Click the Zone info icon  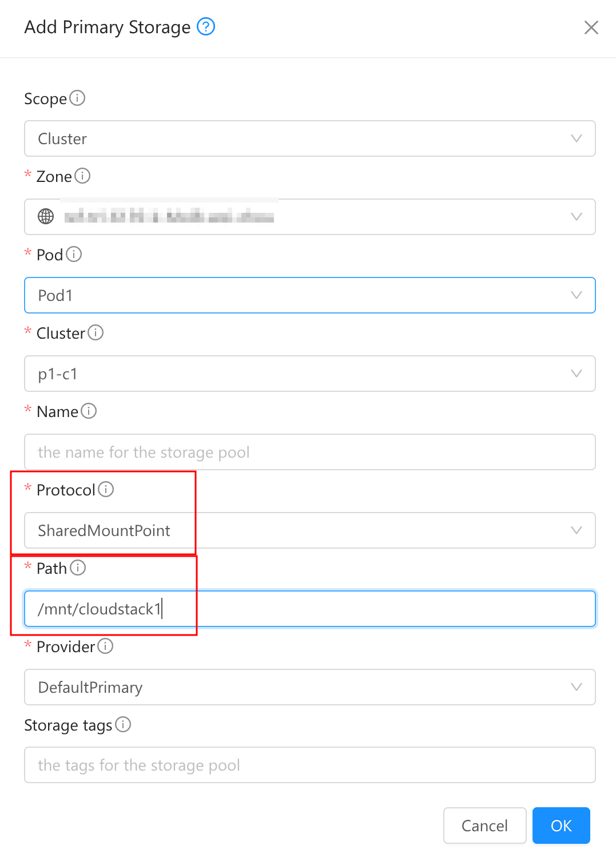click(x=84, y=176)
